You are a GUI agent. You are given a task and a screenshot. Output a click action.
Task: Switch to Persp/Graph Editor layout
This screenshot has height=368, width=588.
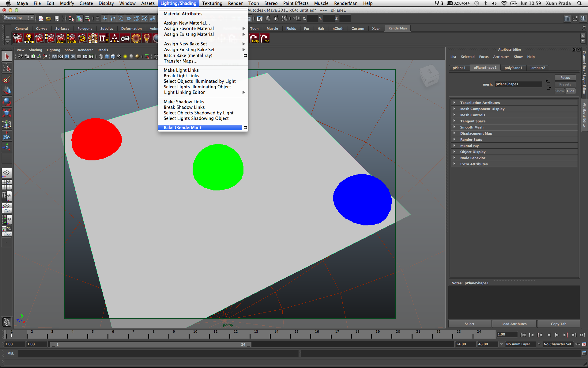[7, 208]
